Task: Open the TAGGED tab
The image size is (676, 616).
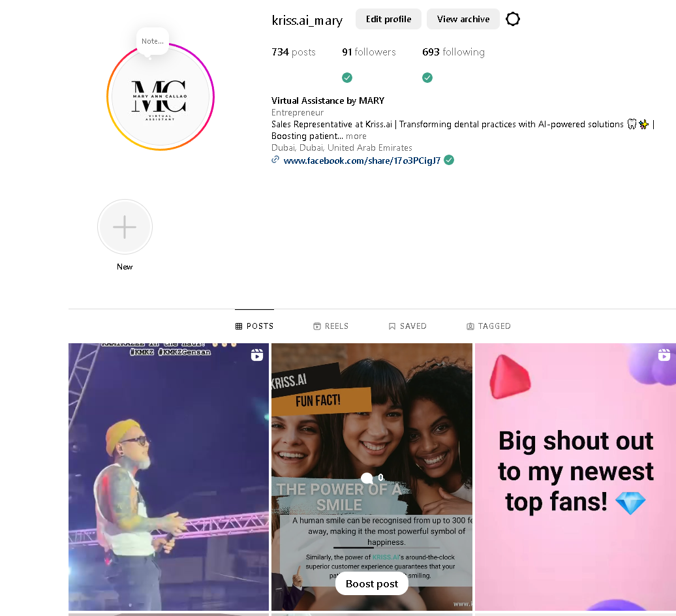Action: tap(489, 326)
